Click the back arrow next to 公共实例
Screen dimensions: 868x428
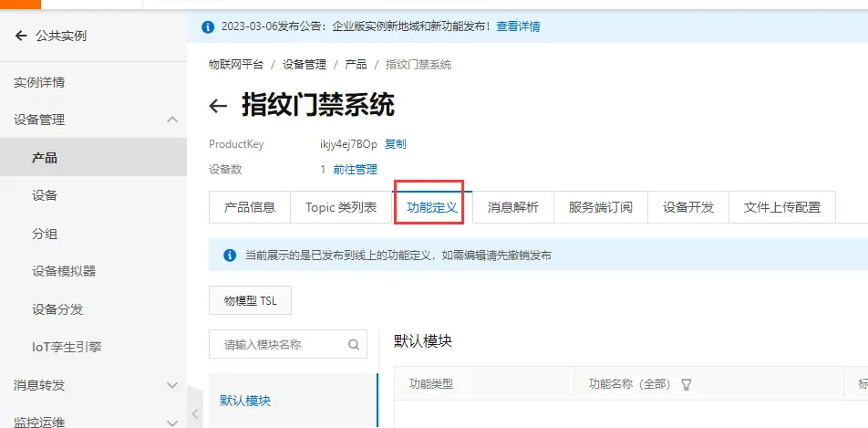pos(21,36)
